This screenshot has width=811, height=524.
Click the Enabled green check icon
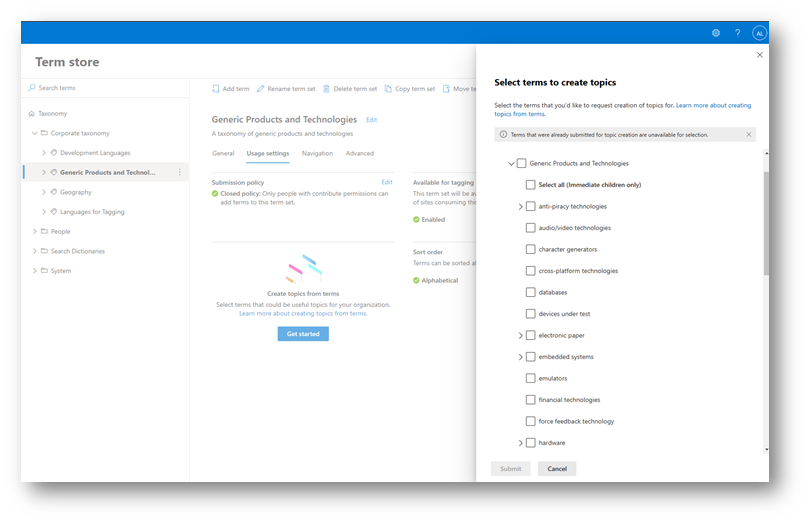click(416, 219)
